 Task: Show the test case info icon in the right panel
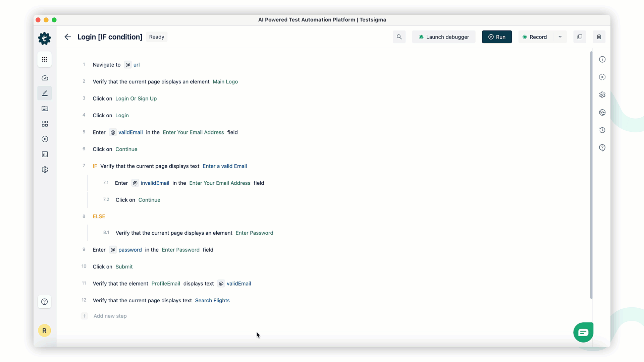point(602,59)
